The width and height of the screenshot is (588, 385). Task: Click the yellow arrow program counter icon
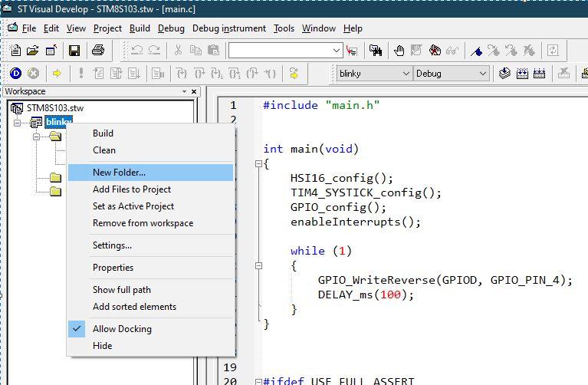(x=57, y=73)
